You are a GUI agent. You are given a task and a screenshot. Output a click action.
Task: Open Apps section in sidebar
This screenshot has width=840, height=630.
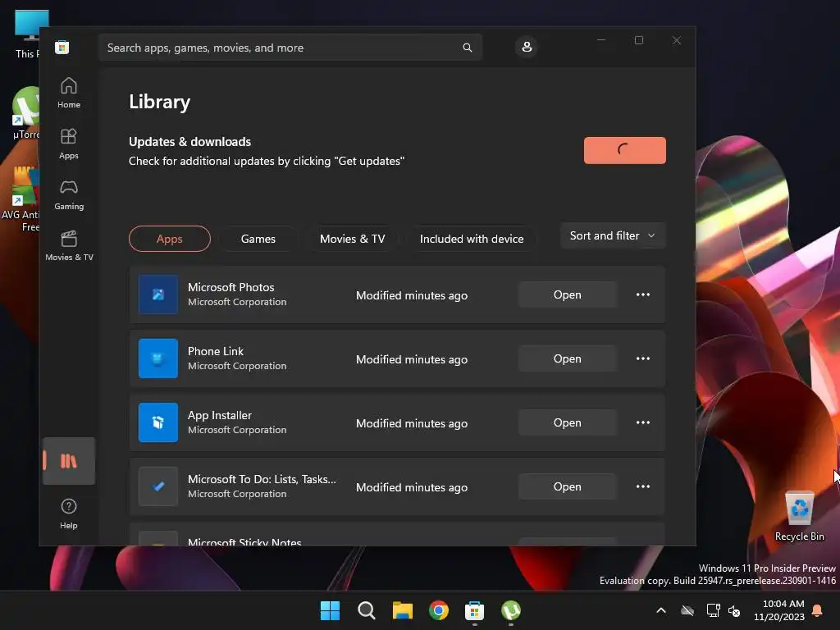click(69, 144)
